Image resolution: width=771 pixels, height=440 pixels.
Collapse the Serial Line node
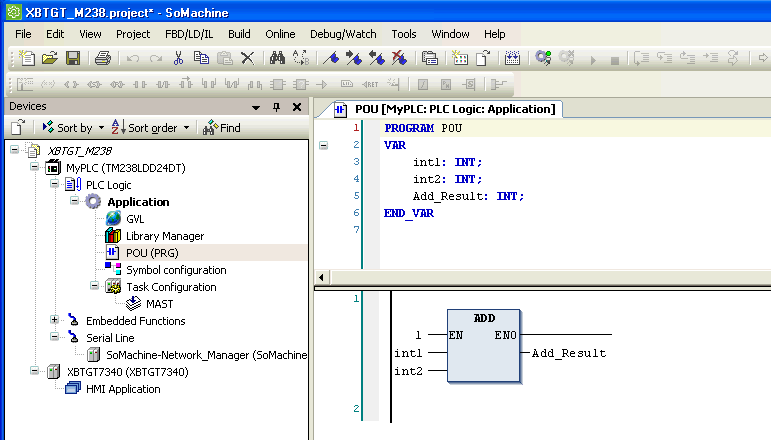55,337
